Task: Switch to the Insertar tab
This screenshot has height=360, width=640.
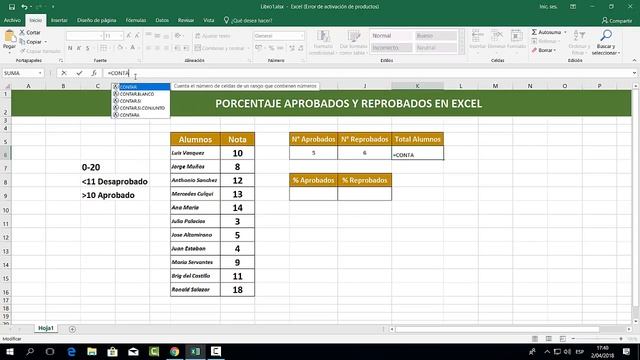Action: [x=59, y=20]
